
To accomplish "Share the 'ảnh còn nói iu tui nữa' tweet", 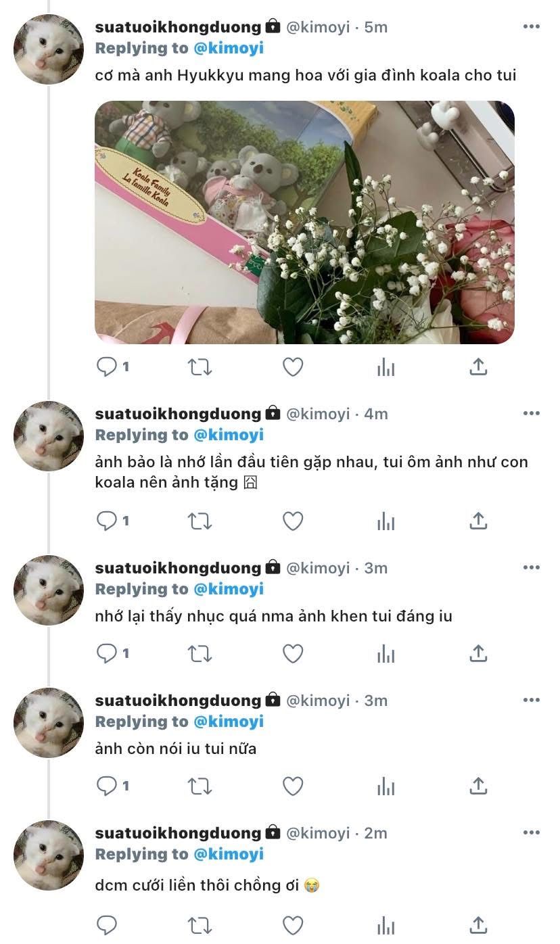I will [478, 786].
